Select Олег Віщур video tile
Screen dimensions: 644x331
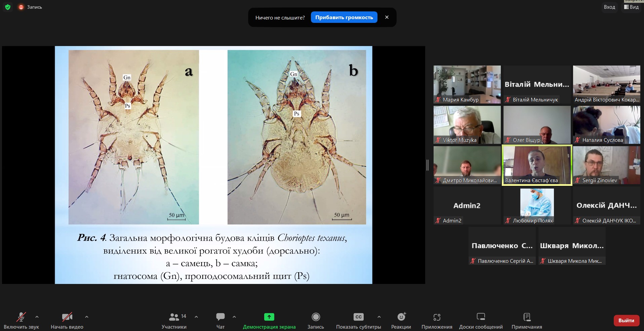(x=537, y=125)
